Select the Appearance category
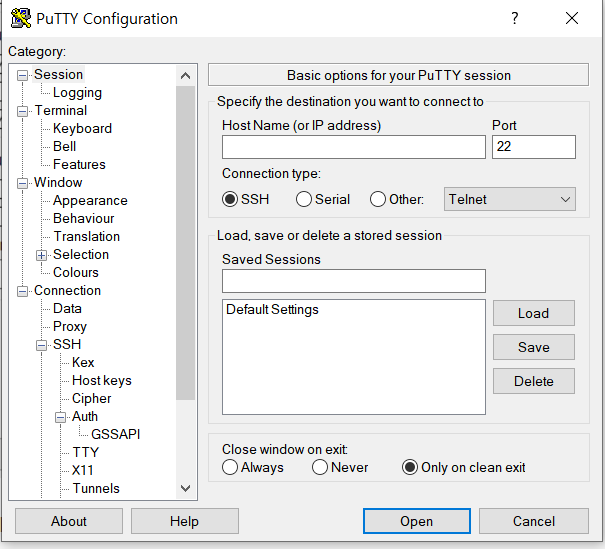Viewport: 605px width, 549px height. pyautogui.click(x=90, y=201)
